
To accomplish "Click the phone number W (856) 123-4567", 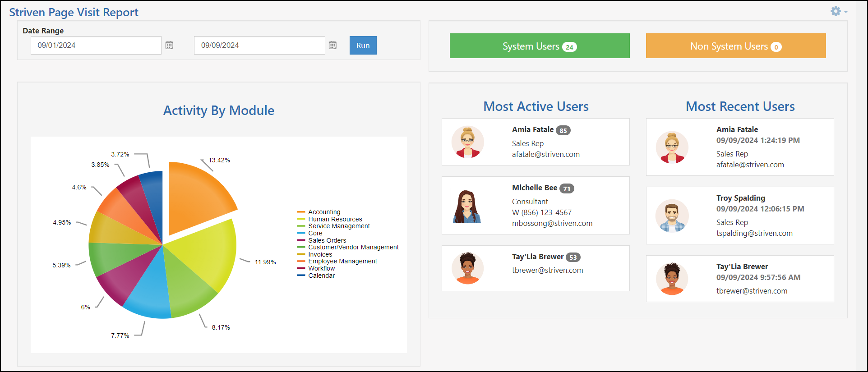I will (542, 212).
